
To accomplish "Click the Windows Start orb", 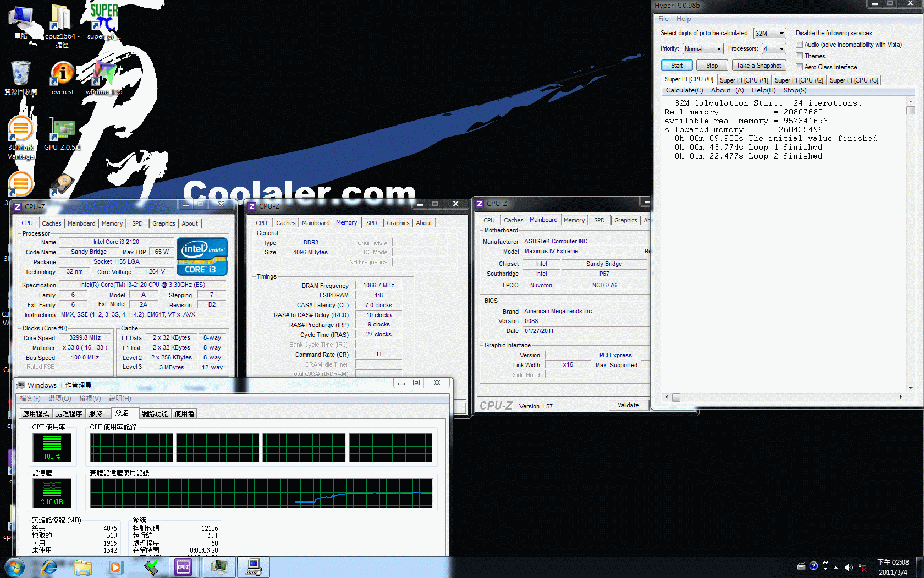I will tap(14, 567).
